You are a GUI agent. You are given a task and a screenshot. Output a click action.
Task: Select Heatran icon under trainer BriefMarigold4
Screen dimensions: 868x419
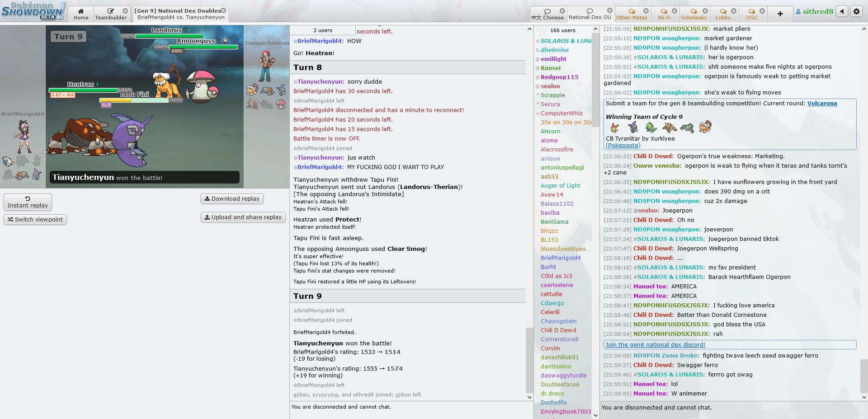click(22, 175)
